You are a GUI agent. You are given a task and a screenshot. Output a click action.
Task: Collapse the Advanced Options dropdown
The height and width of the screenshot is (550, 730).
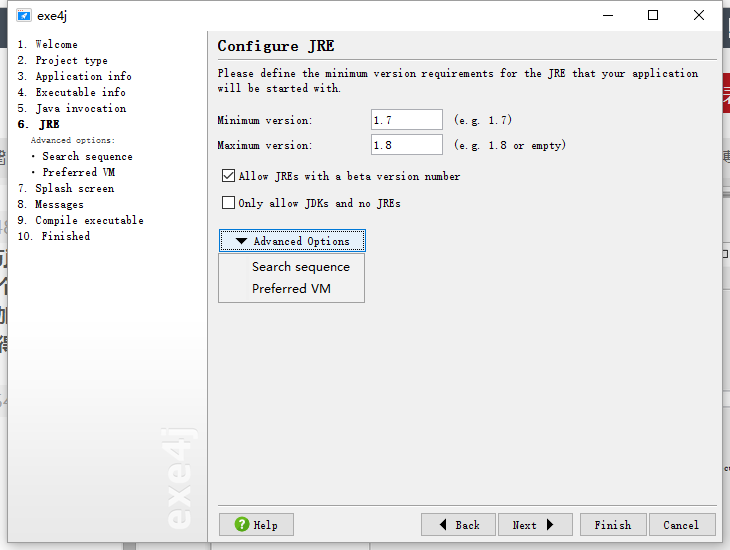tap(292, 241)
